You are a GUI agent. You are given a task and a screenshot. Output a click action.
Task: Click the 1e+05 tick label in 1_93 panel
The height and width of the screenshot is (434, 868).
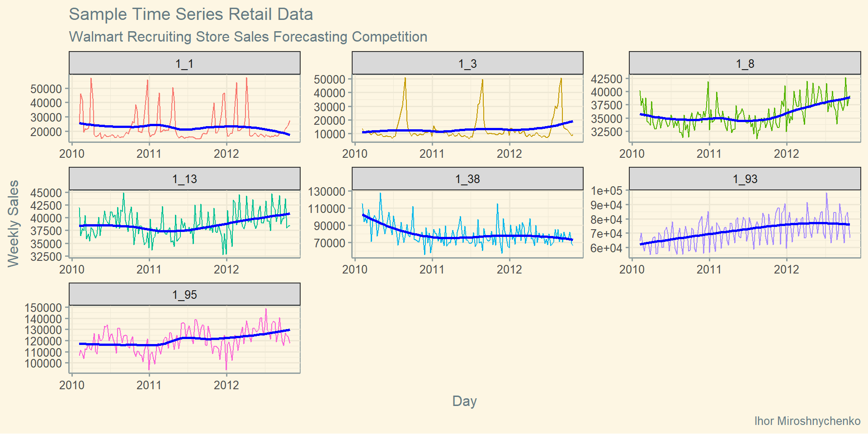click(606, 191)
